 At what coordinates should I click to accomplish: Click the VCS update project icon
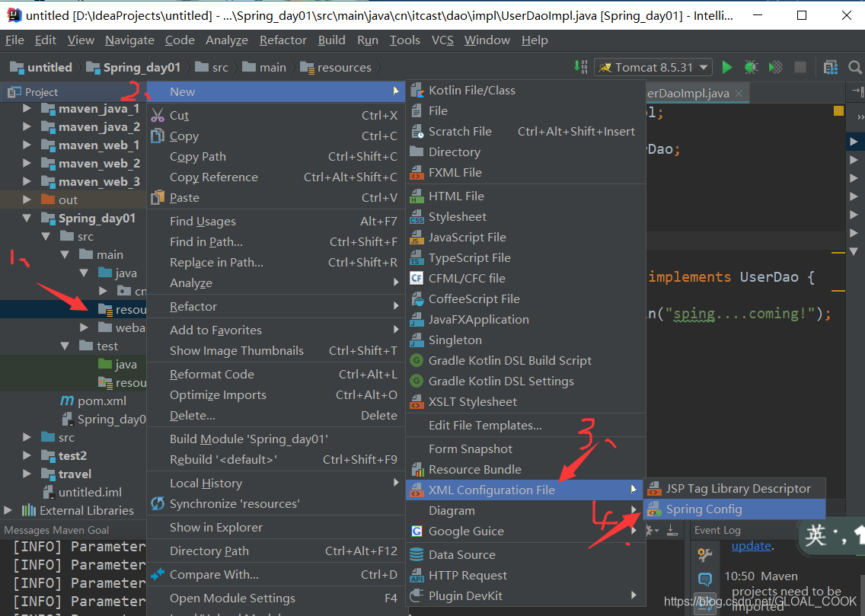581,67
